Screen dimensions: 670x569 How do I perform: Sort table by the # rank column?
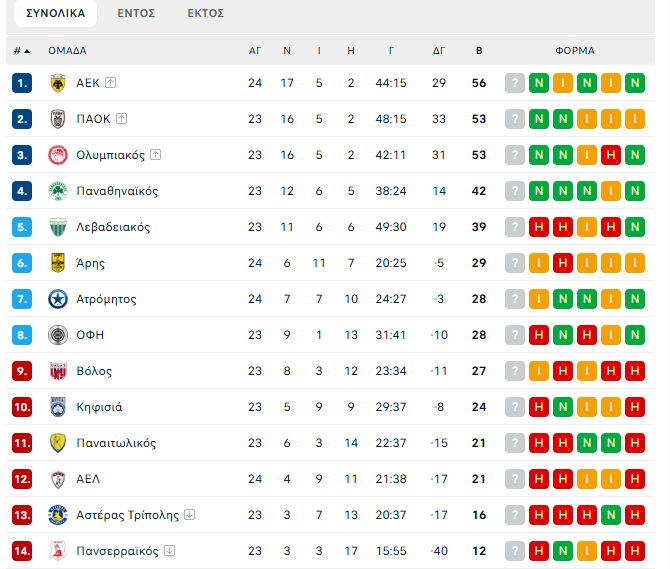click(21, 50)
